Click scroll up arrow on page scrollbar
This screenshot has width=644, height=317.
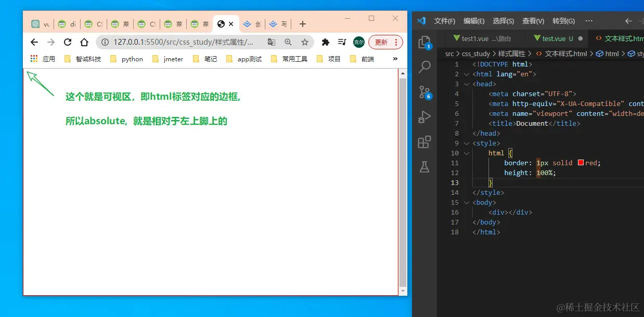coord(403,73)
